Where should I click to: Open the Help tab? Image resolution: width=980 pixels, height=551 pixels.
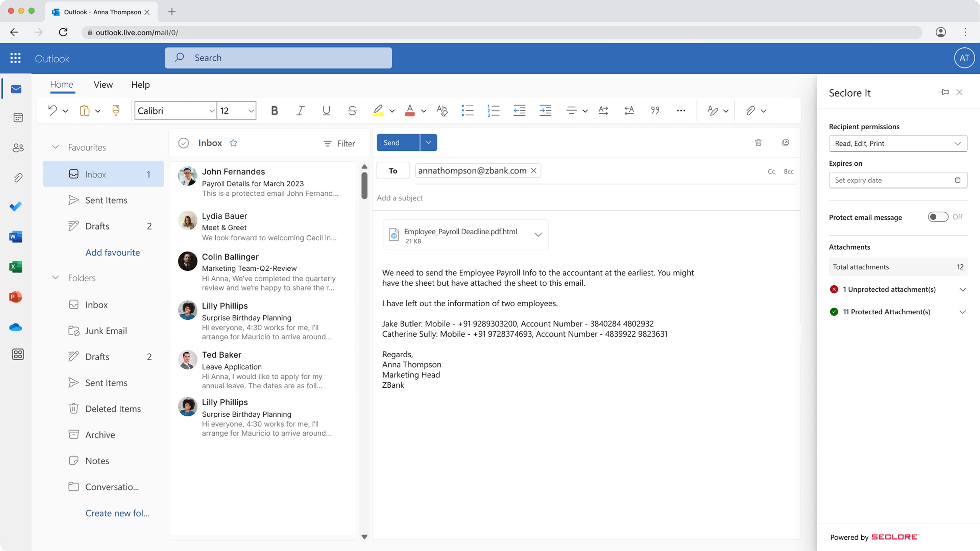pyautogui.click(x=140, y=85)
